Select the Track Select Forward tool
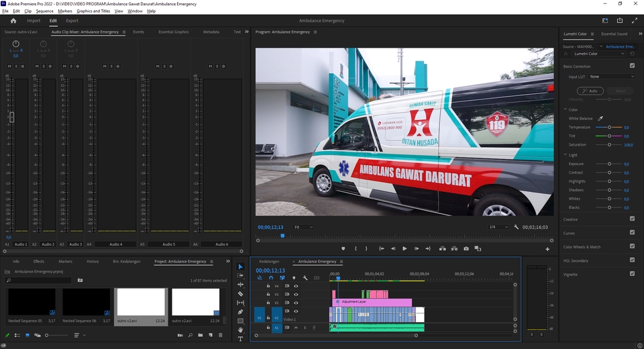The image size is (644, 349). pyautogui.click(x=241, y=275)
